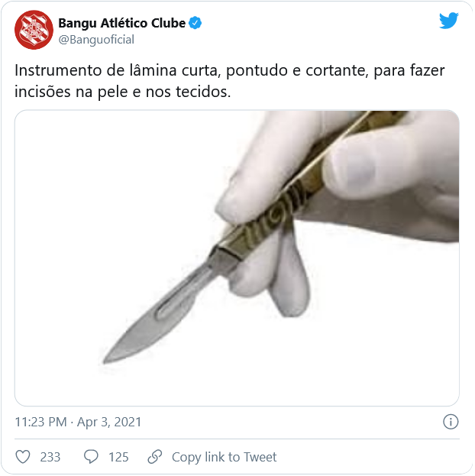Viewport: 475px width, 476px height.
Task: Click the blue verified badge
Action: pyautogui.click(x=195, y=23)
